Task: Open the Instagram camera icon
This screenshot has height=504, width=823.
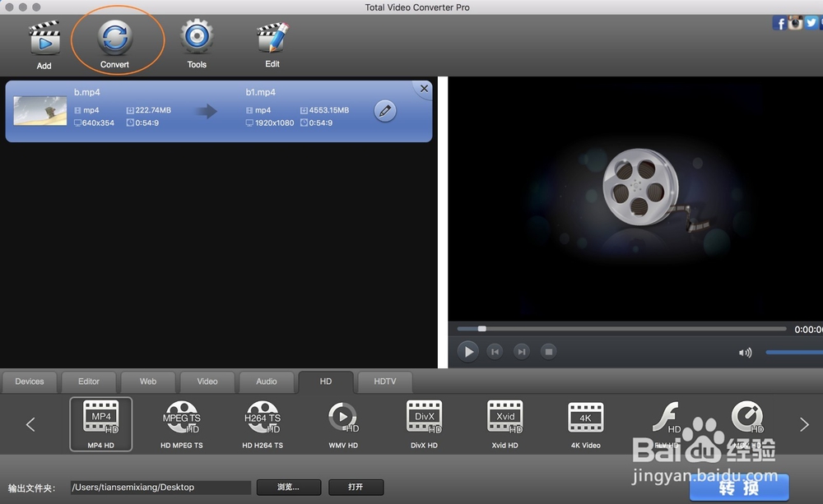Action: tap(795, 22)
